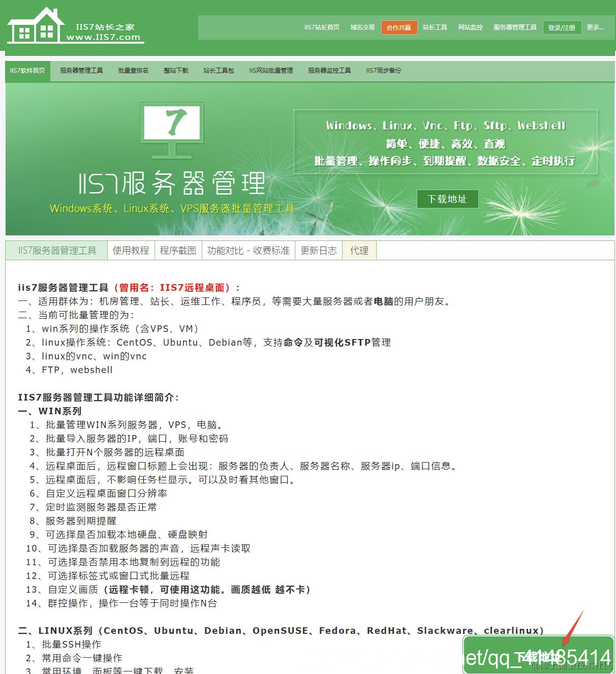Image resolution: width=616 pixels, height=674 pixels.
Task: Select 批量查排名 menu item
Action: 133,71
